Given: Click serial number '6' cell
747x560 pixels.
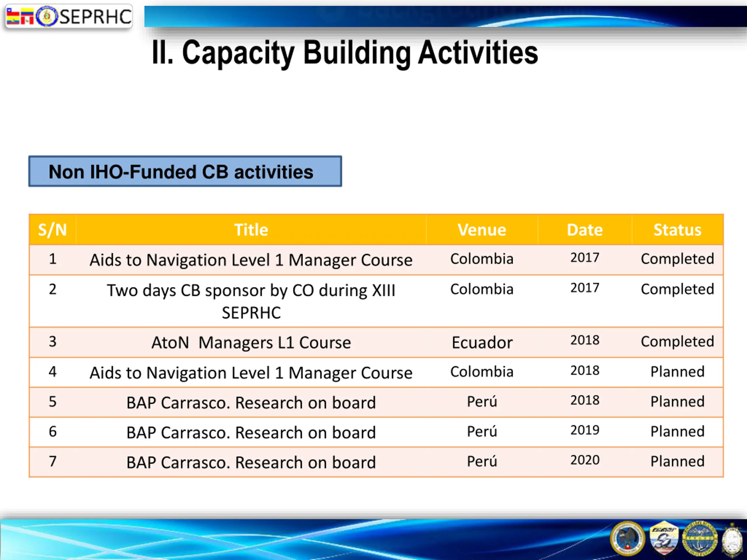Looking at the screenshot, I should point(53,431).
